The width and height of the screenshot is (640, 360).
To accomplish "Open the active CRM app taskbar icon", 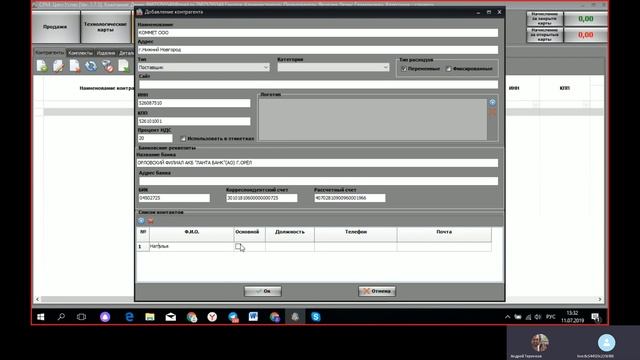I will click(x=295, y=317).
